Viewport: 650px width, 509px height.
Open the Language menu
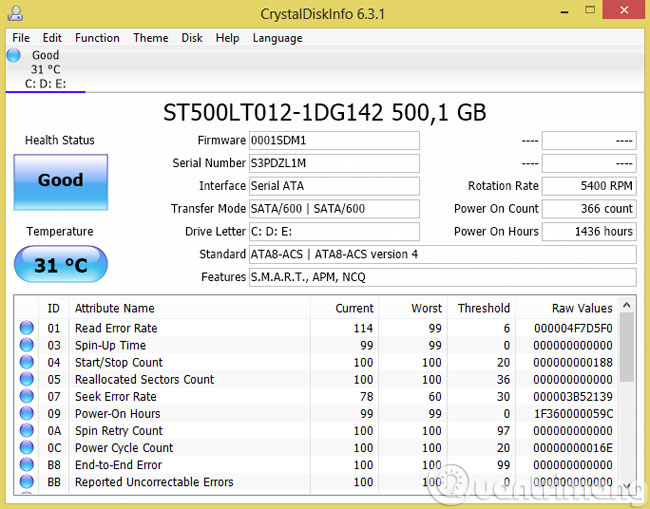coord(277,38)
